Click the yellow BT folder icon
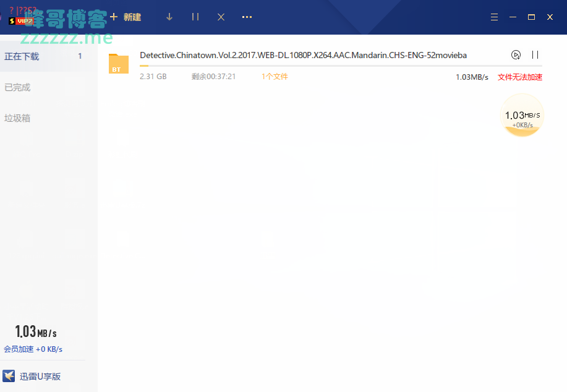Image resolution: width=567 pixels, height=392 pixels. pos(118,64)
